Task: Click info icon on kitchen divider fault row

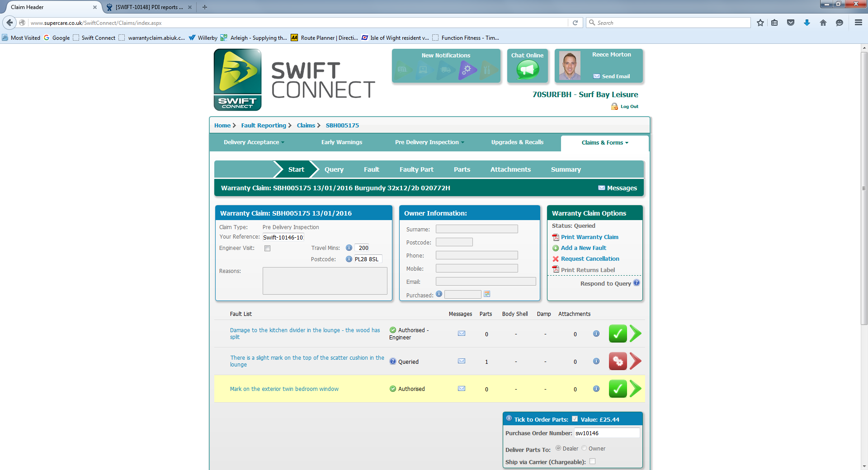Action: coord(596,334)
